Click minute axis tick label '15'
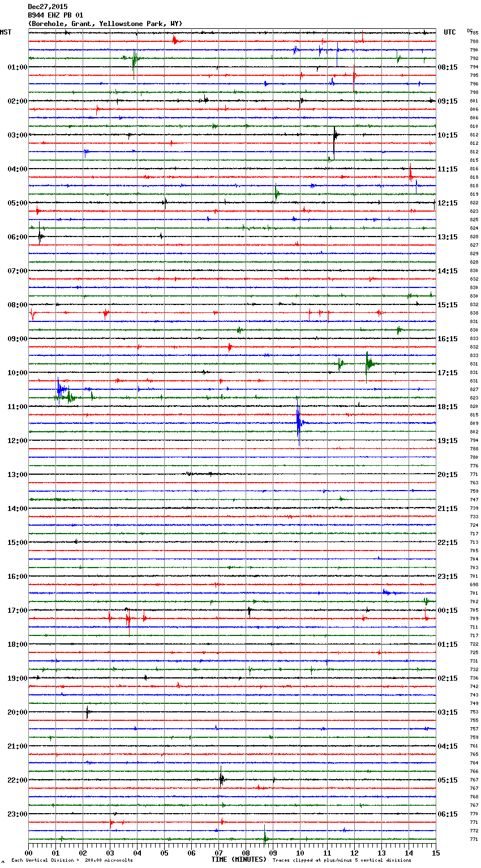481x868 pixels. (x=436, y=853)
